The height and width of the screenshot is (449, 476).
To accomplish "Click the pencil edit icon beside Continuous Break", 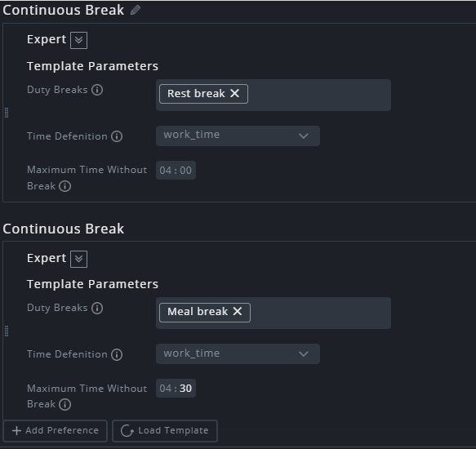I will [136, 10].
